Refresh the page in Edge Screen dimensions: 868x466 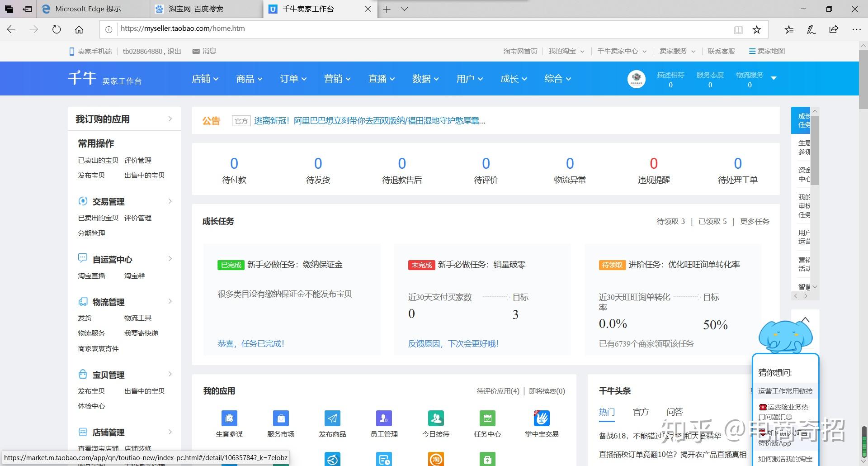(57, 29)
